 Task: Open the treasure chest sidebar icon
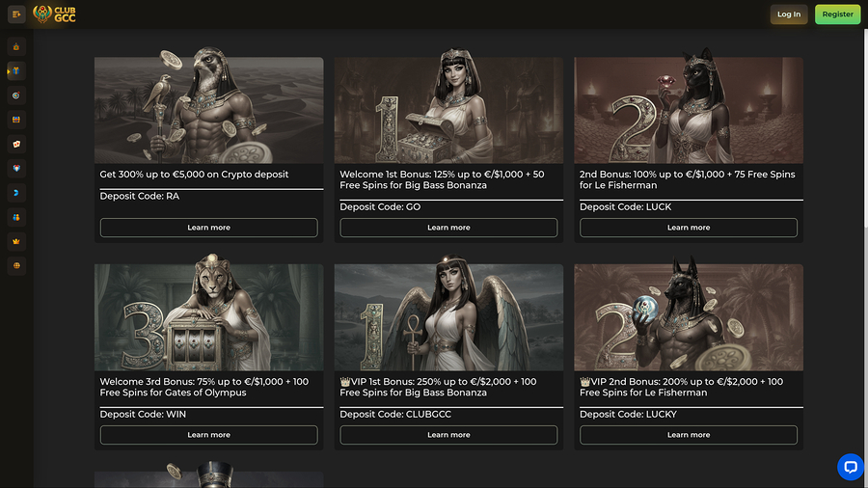[16, 120]
